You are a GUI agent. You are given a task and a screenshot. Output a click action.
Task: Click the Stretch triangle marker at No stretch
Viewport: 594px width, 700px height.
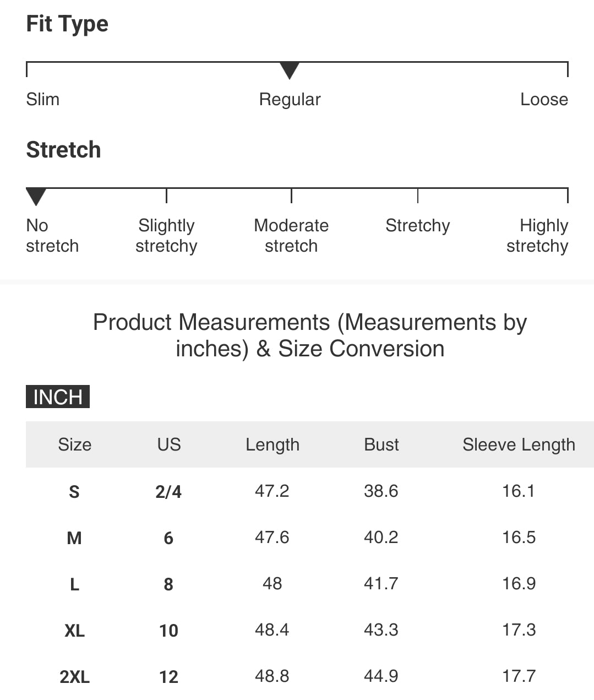[36, 197]
